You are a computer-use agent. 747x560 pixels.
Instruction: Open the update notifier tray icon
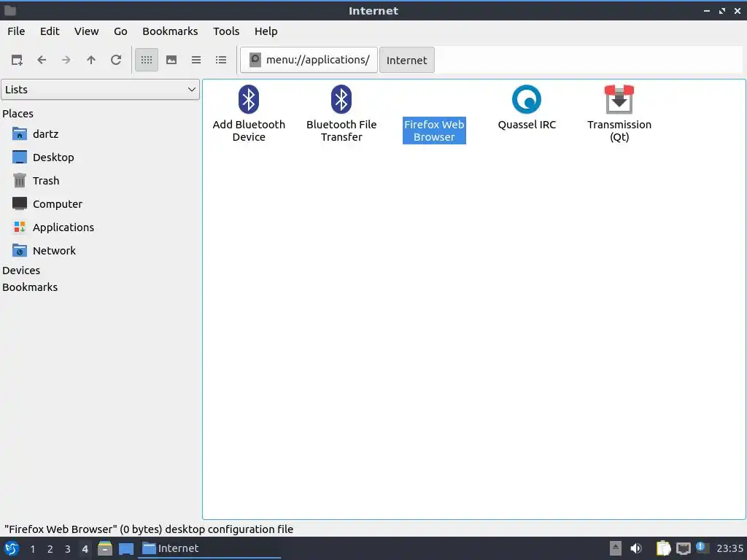point(703,548)
